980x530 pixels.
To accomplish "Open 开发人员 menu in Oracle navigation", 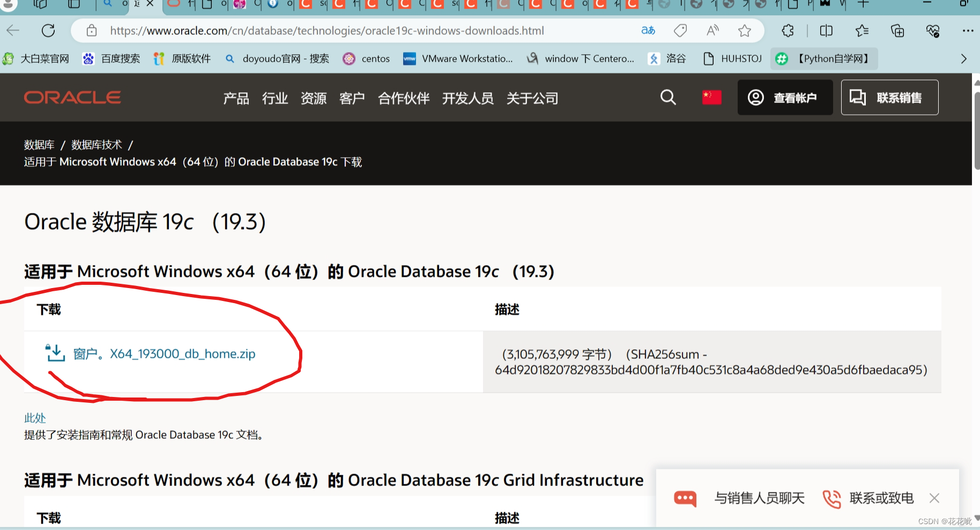I will pyautogui.click(x=468, y=98).
